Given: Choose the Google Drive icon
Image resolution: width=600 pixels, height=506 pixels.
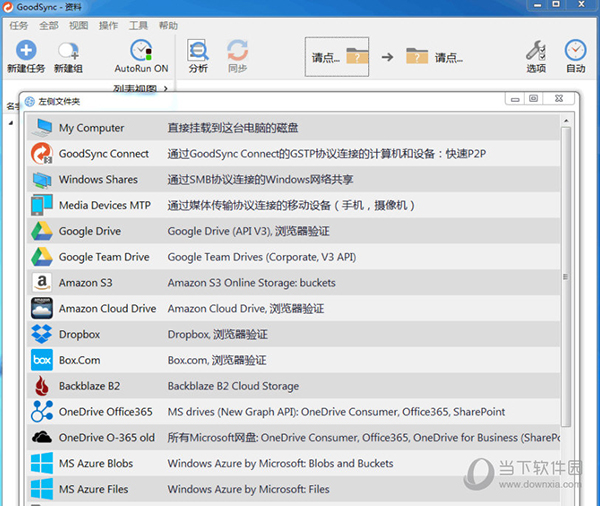Looking at the screenshot, I should tap(42, 231).
